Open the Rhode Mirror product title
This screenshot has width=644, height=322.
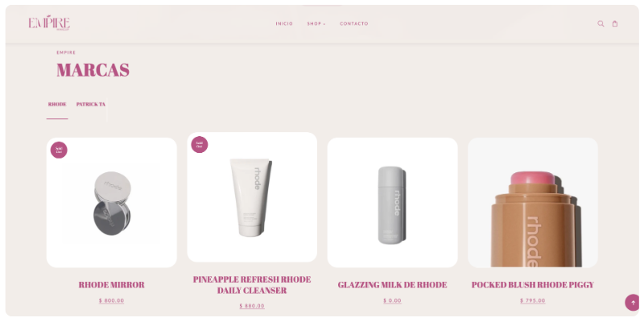click(112, 285)
